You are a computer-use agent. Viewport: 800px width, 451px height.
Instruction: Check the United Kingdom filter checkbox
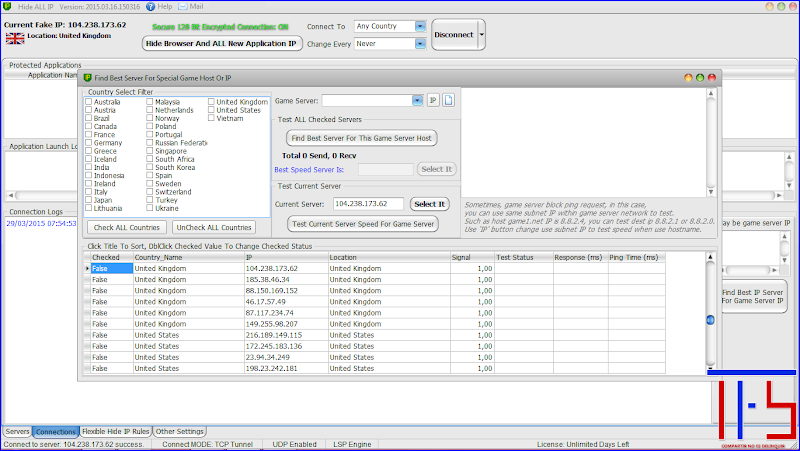[x=211, y=102]
